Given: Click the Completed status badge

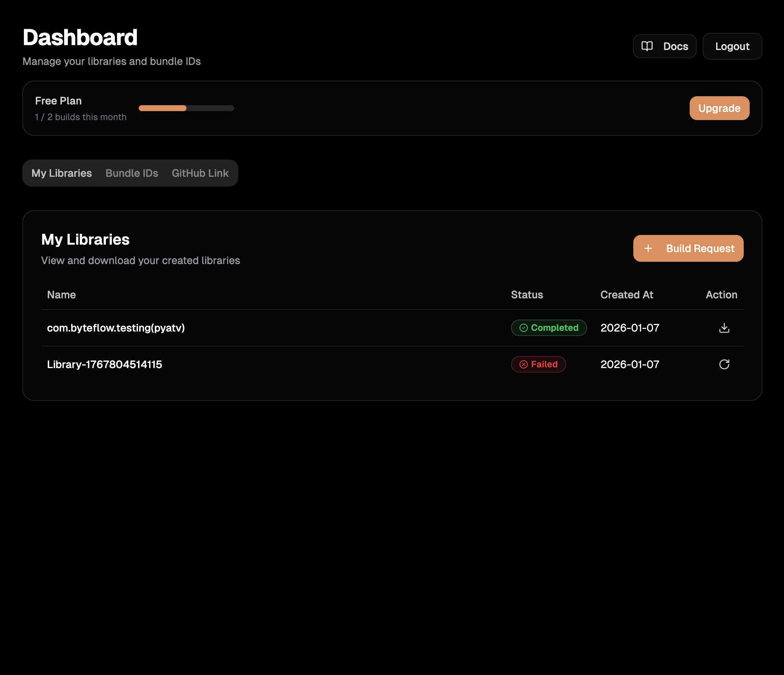Looking at the screenshot, I should 549,328.
